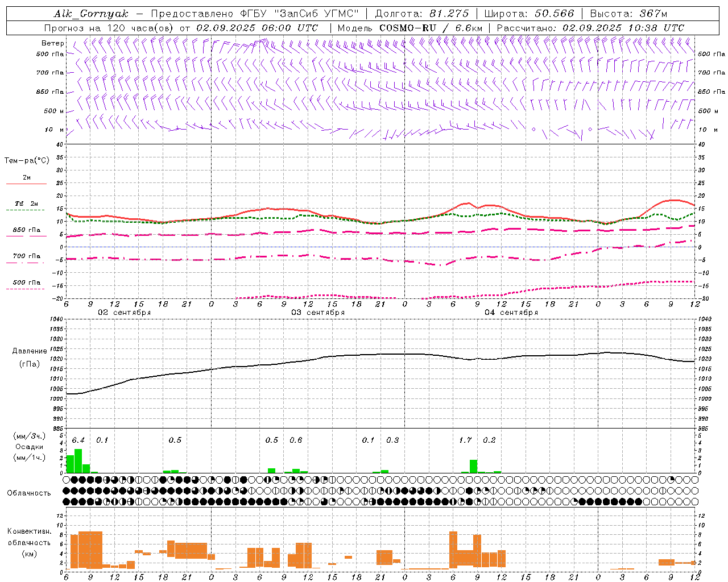Click the "0.2" precipitation total value

tap(489, 440)
